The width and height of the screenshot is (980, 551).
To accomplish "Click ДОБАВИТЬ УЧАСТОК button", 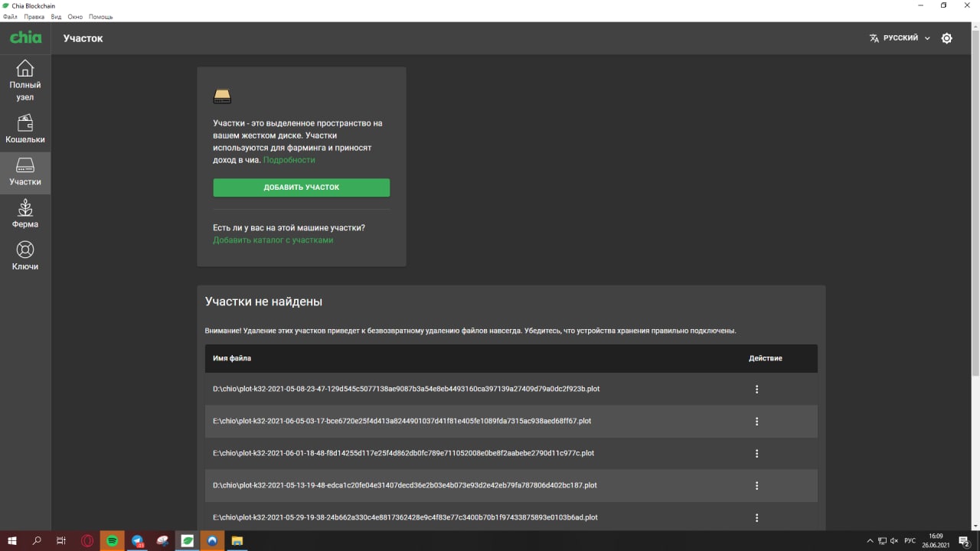I will point(302,187).
